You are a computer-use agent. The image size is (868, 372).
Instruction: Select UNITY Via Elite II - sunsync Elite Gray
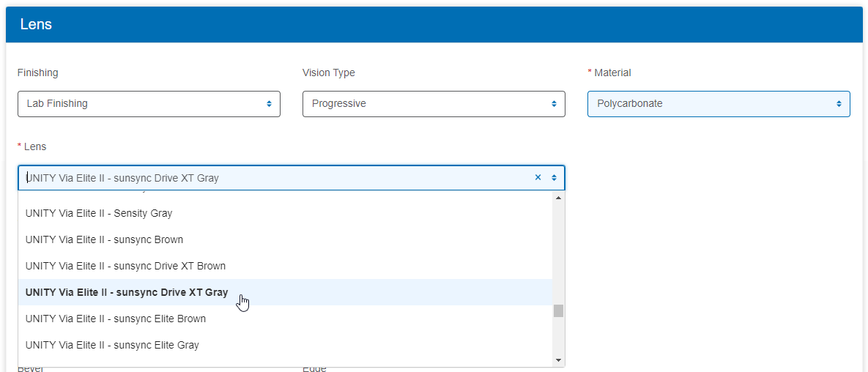coord(112,346)
